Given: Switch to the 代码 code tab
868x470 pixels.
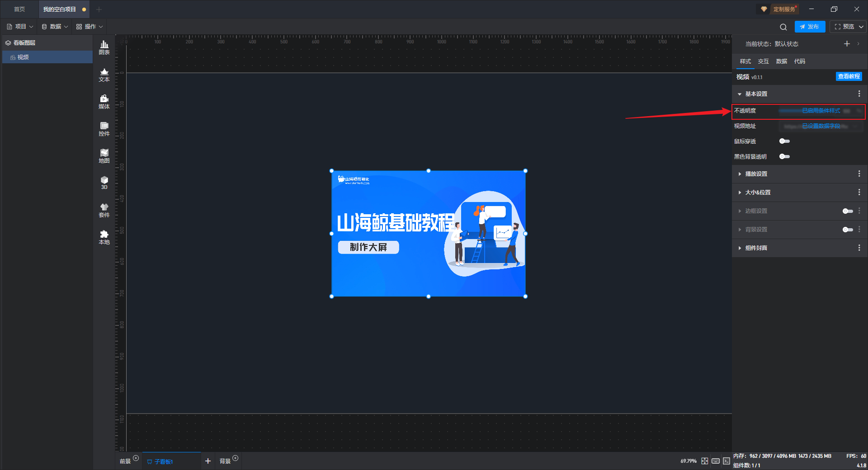Looking at the screenshot, I should coord(799,61).
